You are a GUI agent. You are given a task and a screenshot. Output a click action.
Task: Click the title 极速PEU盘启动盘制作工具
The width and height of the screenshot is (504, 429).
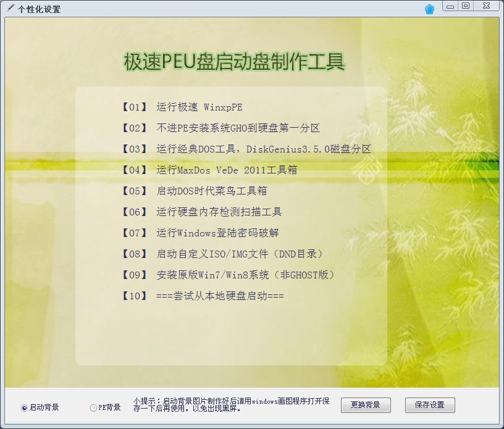click(234, 62)
